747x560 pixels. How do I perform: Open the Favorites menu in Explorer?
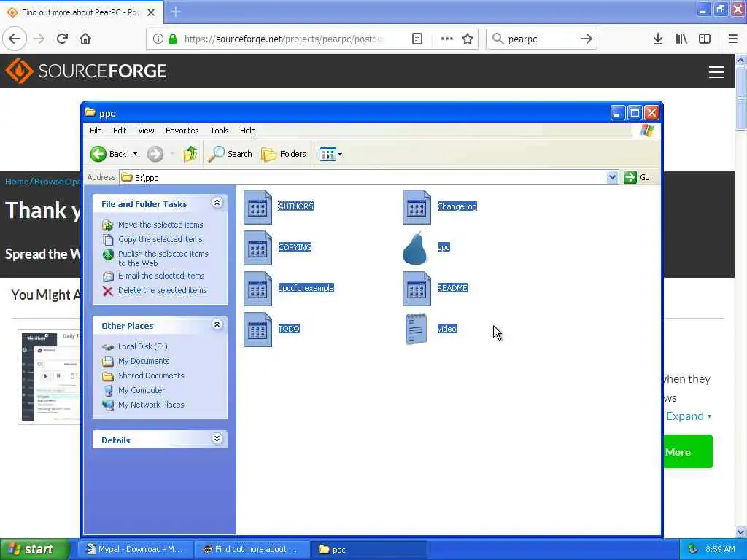pyautogui.click(x=182, y=131)
